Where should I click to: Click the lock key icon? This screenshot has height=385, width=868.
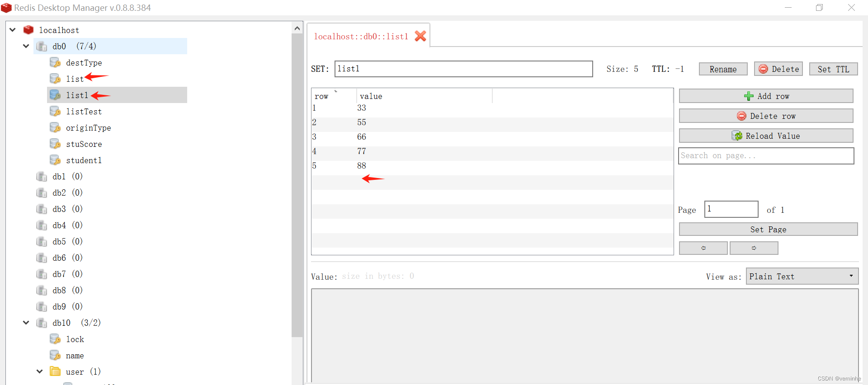coord(55,339)
